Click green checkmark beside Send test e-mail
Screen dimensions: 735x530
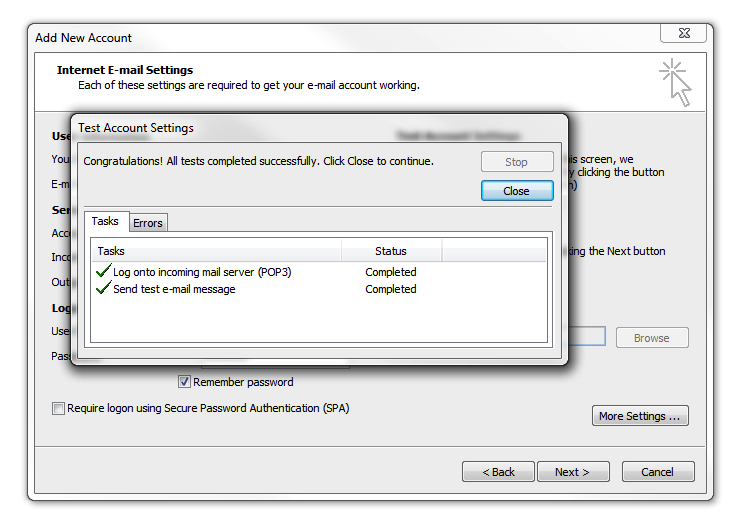103,288
